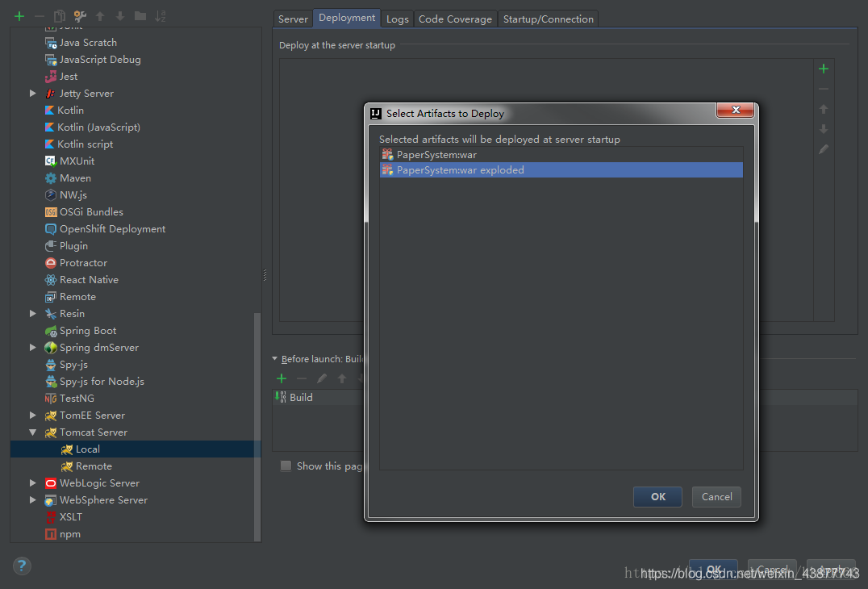This screenshot has height=589, width=868.
Task: Select Maven configuration type
Action: [68, 178]
